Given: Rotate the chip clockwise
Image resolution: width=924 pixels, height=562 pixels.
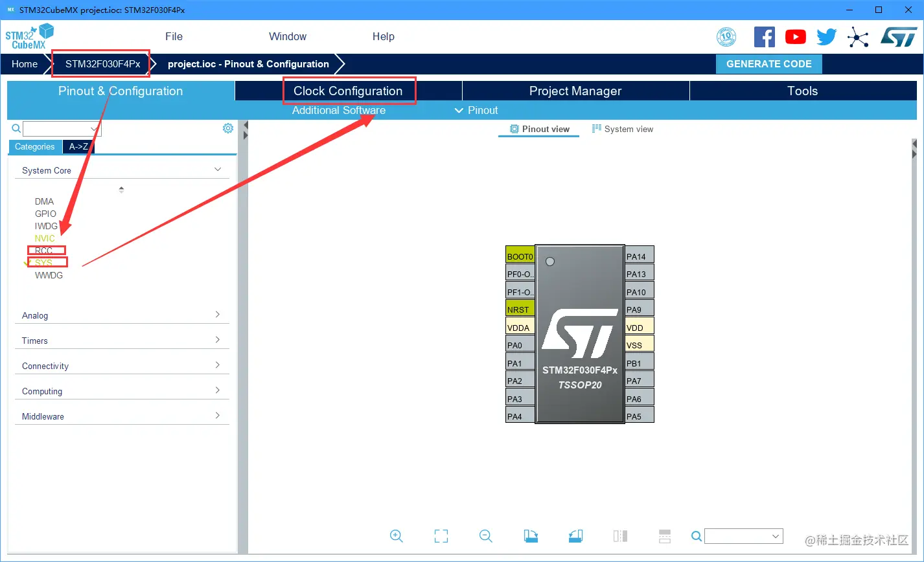Looking at the screenshot, I should click(x=531, y=535).
